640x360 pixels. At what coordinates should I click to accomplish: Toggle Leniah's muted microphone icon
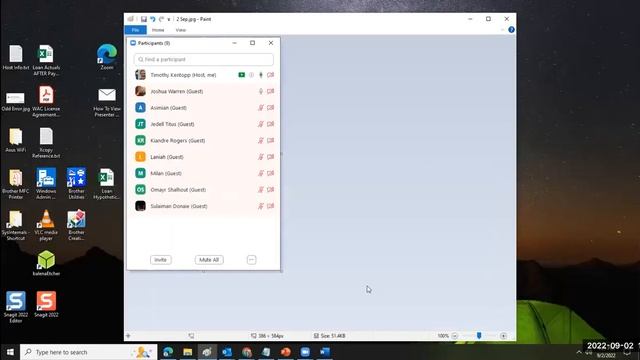[x=261, y=157]
